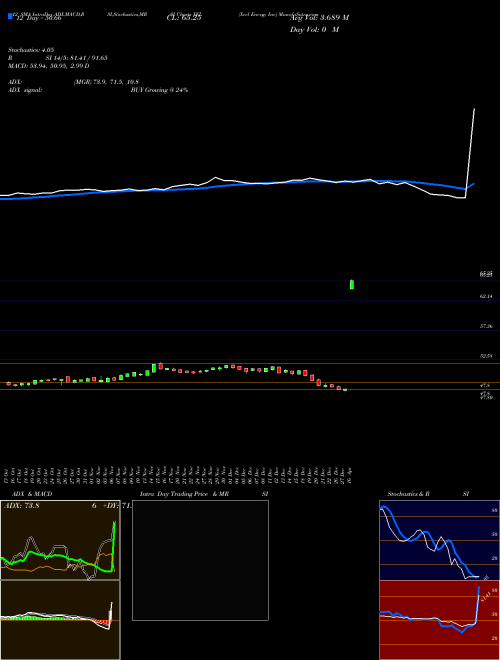Click the 'Day Vol: 0 M' text
The image size is (500, 660).
314,30
